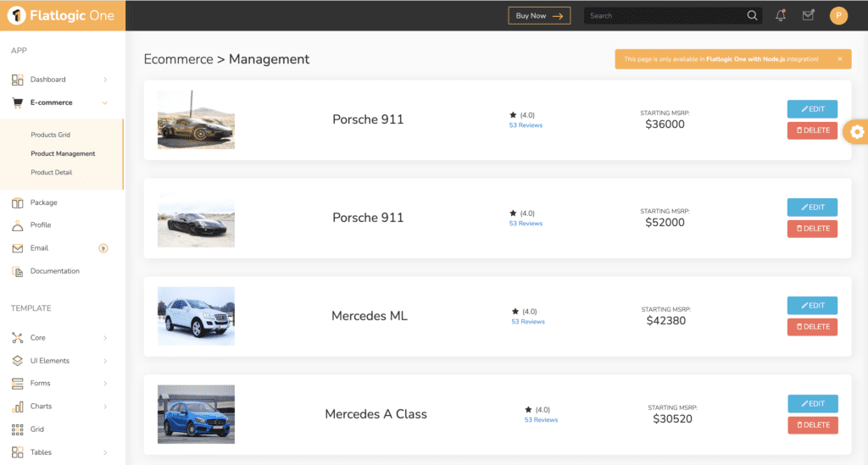
Task: Click the search magnifier icon
Action: coord(753,15)
